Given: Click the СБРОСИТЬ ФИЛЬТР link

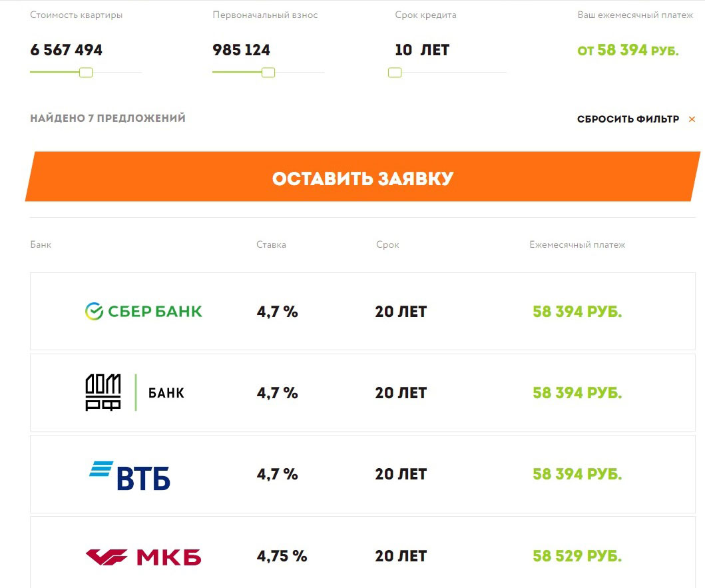Looking at the screenshot, I should click(628, 119).
